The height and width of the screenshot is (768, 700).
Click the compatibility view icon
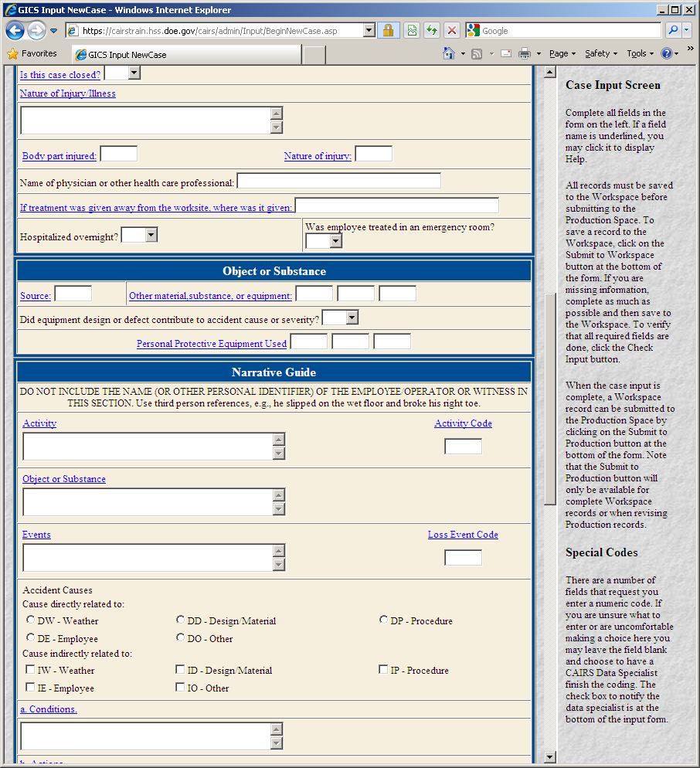click(x=412, y=30)
